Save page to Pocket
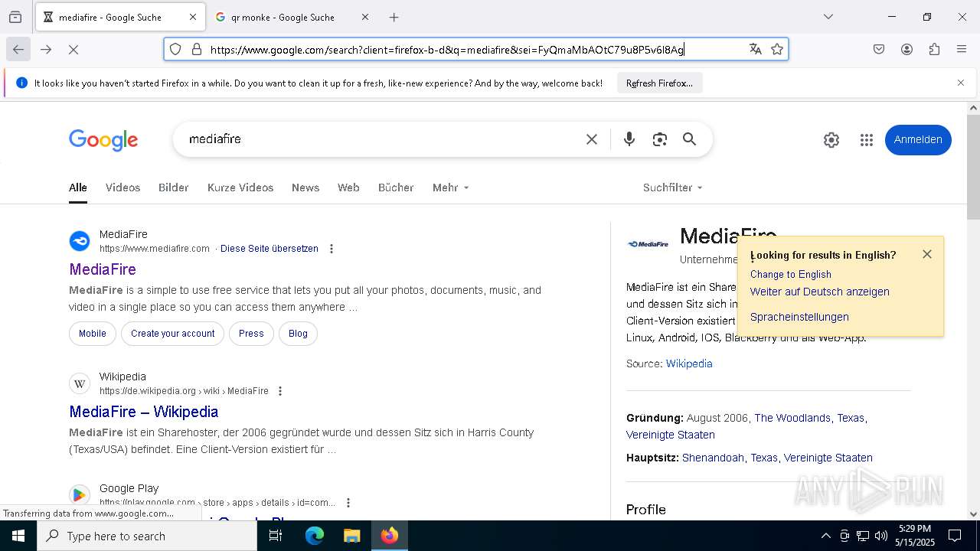980x551 pixels. click(x=879, y=49)
